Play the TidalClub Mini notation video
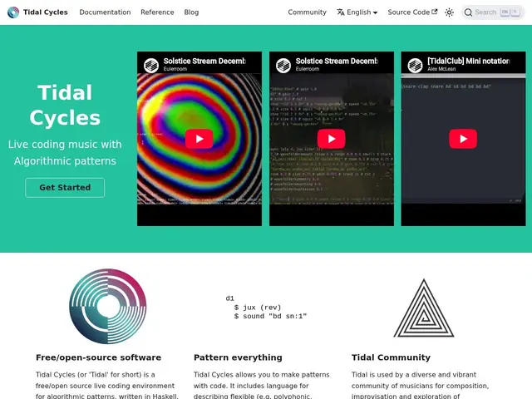Image resolution: width=532 pixels, height=399 pixels. 463,139
